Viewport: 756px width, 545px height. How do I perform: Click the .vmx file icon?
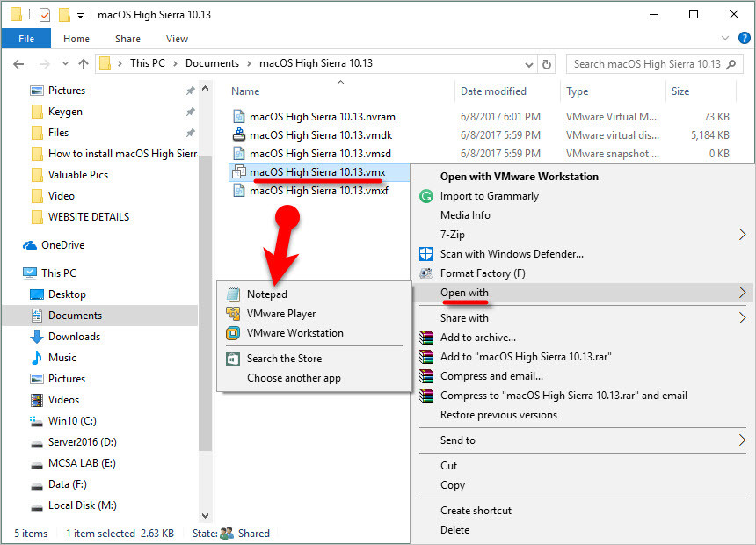pos(238,171)
